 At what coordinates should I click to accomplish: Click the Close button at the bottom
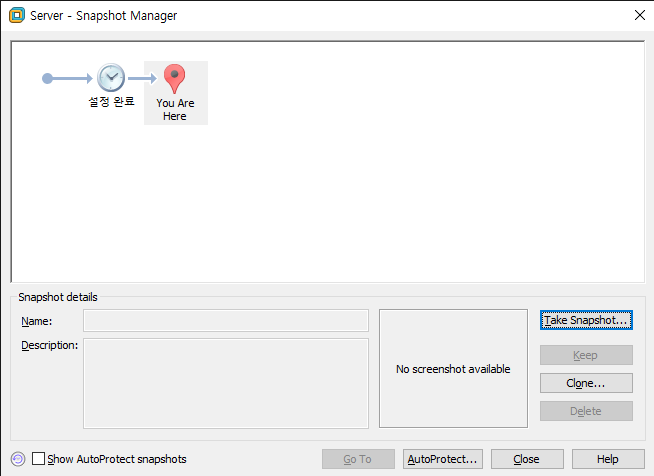[527, 459]
